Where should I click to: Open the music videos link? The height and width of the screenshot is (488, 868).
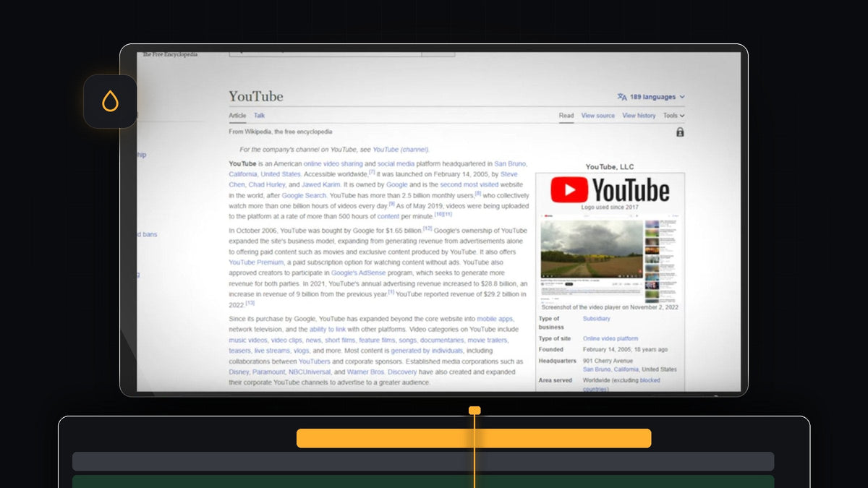coord(247,340)
